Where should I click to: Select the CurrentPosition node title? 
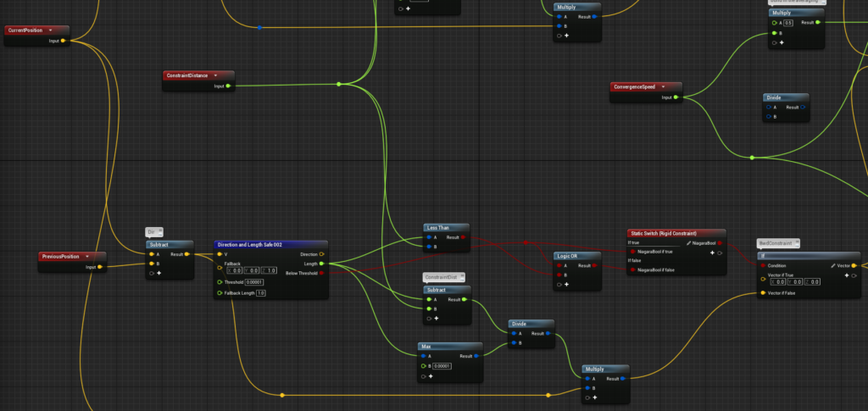coord(25,31)
